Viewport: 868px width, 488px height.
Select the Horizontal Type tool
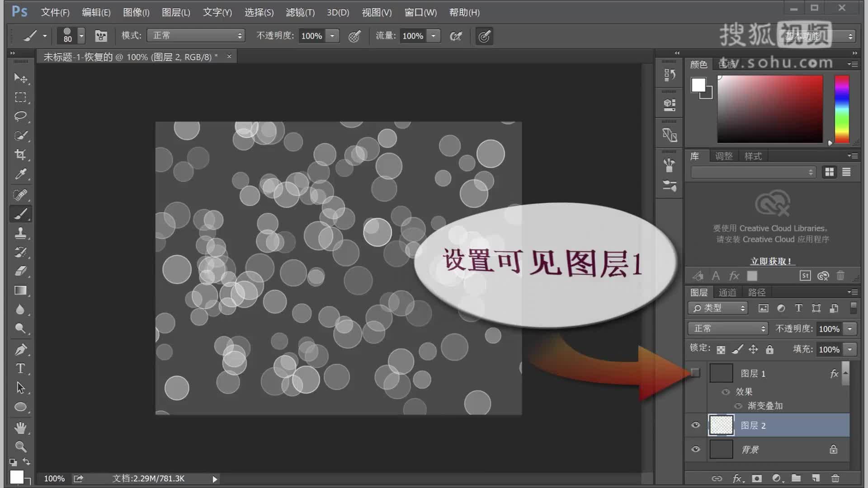[20, 368]
